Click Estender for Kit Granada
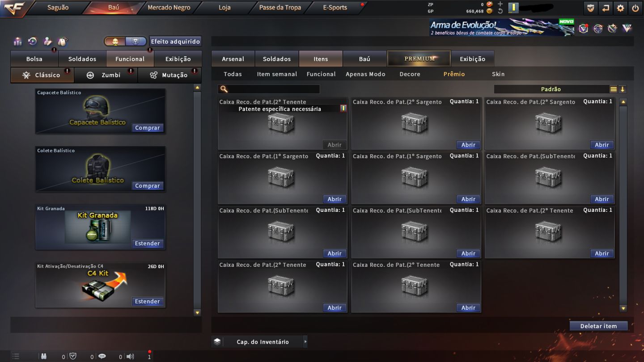644x362 pixels. pos(148,244)
